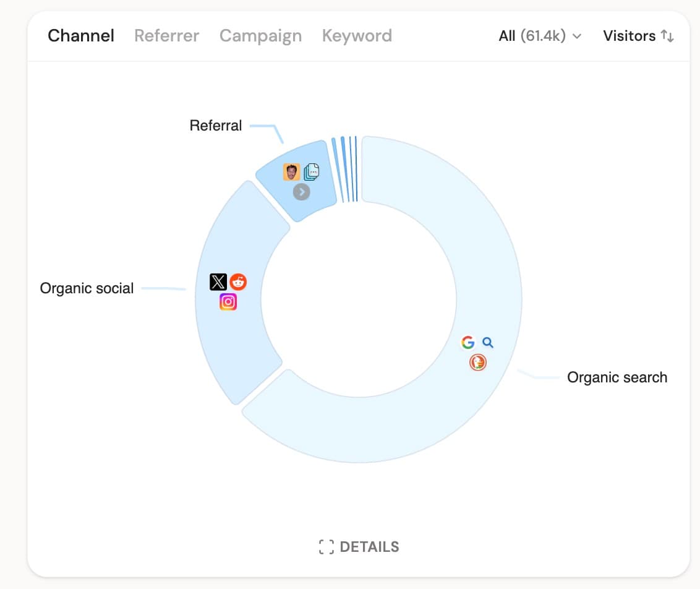
Task: Switch to the Referrer tab
Action: tap(166, 36)
